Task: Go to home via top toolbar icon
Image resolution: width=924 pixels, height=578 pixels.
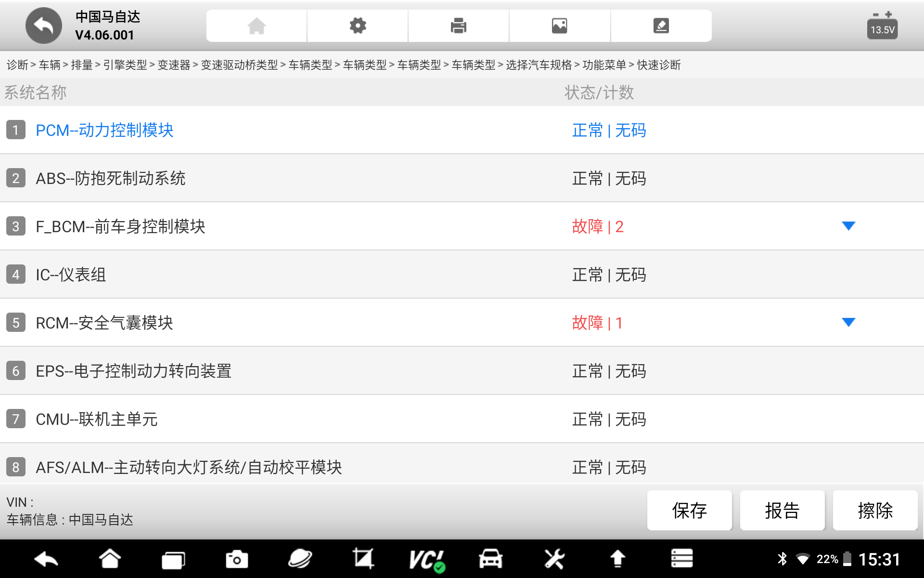Action: pyautogui.click(x=257, y=26)
